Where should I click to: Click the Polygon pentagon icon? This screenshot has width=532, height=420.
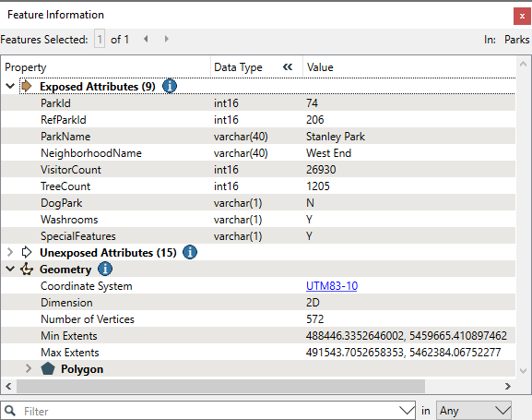48,368
